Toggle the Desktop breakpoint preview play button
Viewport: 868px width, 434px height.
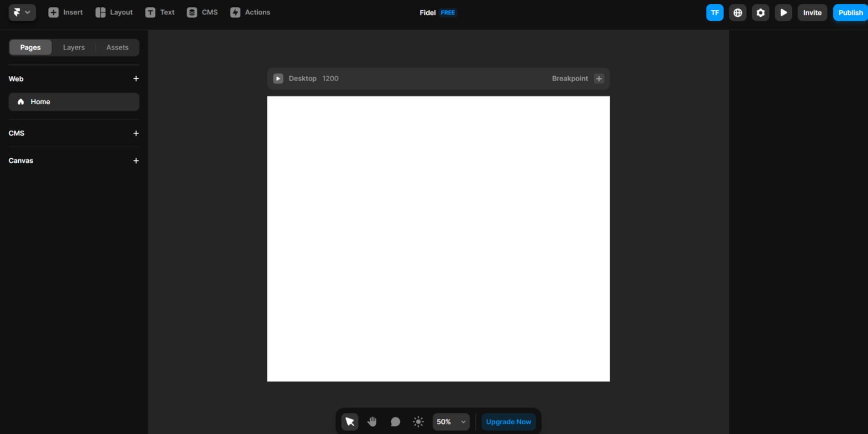coord(278,78)
